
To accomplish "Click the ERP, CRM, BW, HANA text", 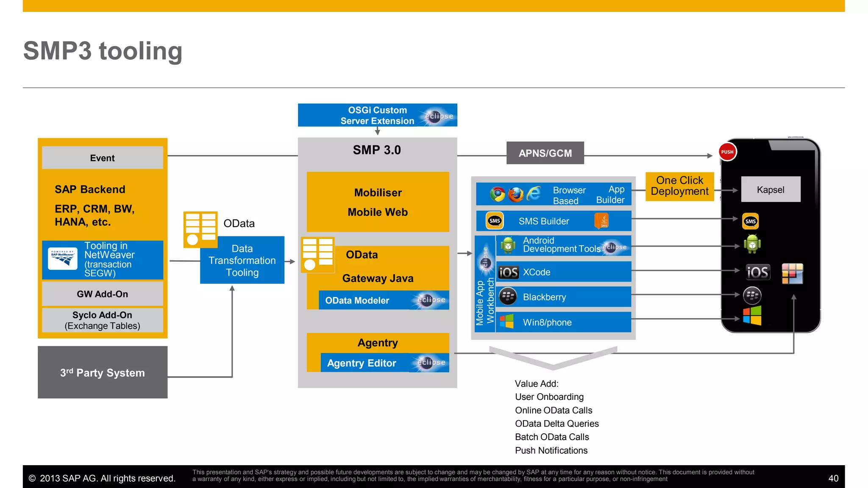I will point(95,215).
